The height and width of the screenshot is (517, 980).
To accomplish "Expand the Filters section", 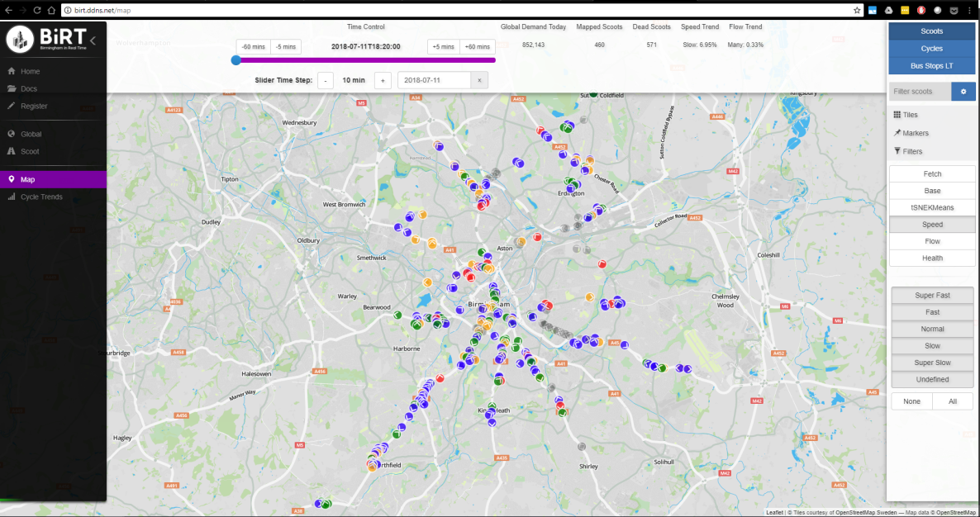I will point(908,151).
